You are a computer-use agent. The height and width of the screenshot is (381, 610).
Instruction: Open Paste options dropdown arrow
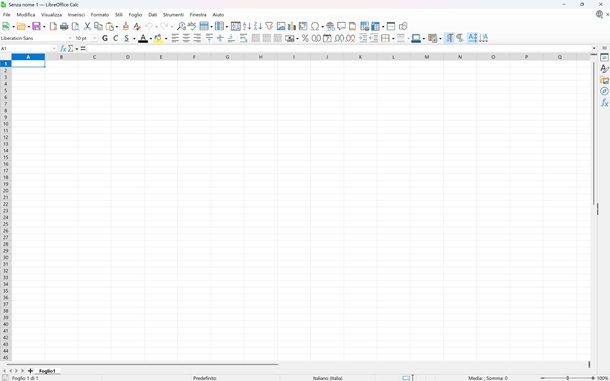pos(117,26)
